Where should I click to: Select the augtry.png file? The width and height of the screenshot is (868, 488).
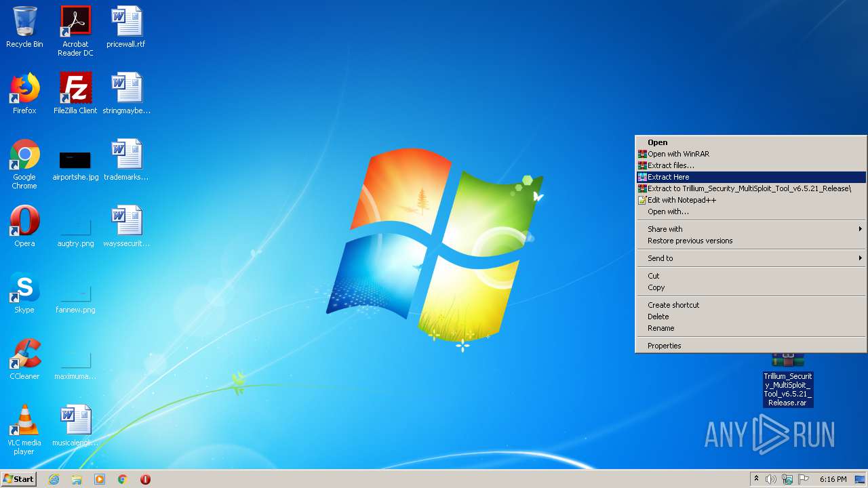click(75, 232)
